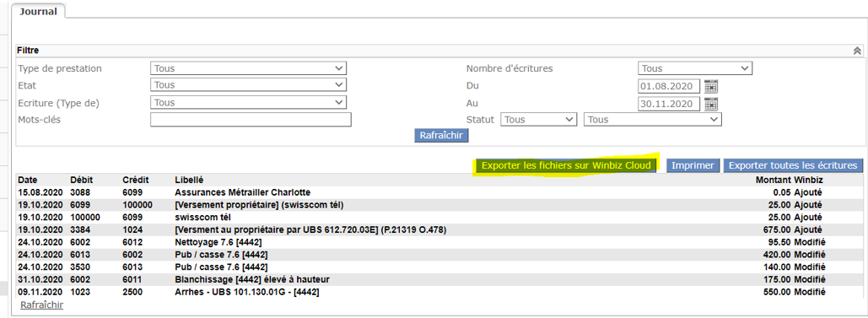Image resolution: width=868 pixels, height=318 pixels.
Task: Click Exporter toutes les écritures button
Action: pyautogui.click(x=793, y=165)
